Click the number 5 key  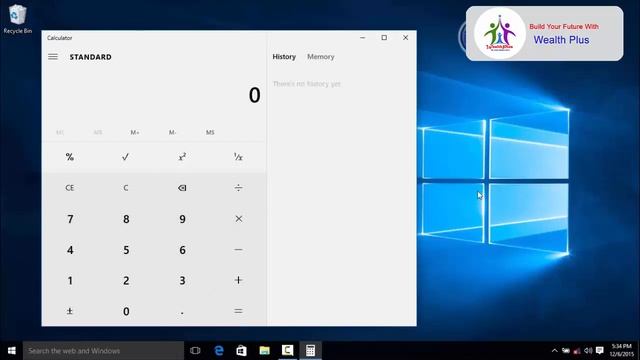pyautogui.click(x=126, y=249)
